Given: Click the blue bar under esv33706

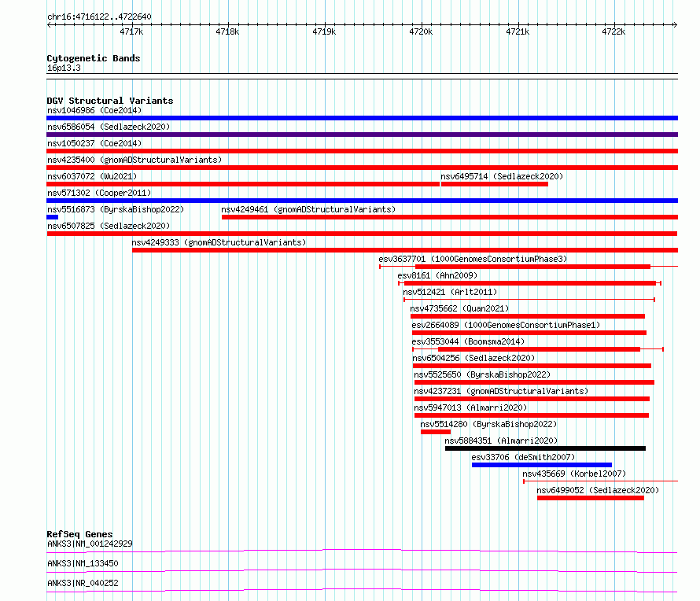Looking at the screenshot, I should pos(542,465).
